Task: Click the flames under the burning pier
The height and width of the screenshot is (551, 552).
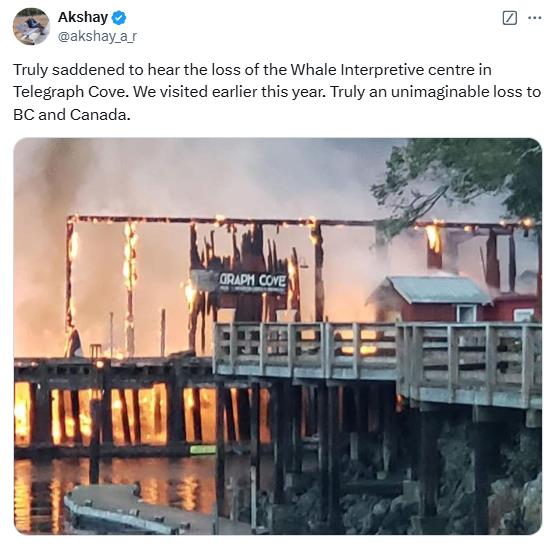Action: coord(141,414)
